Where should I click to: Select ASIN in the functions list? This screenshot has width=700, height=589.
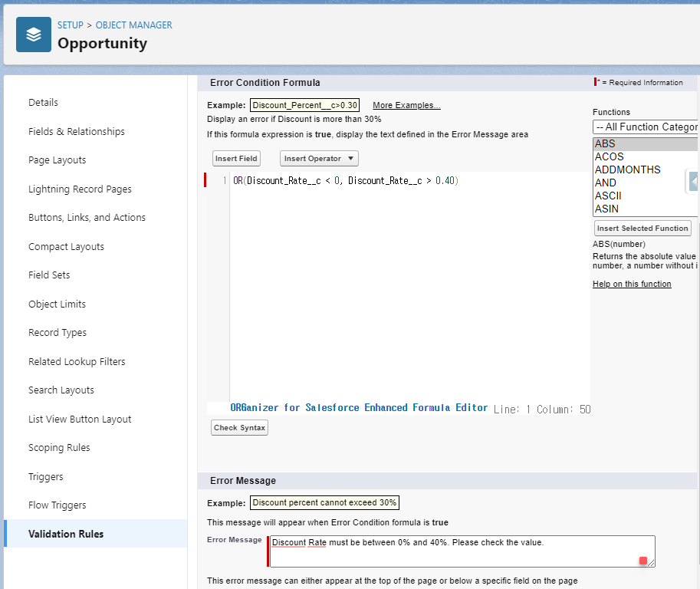(x=646, y=209)
